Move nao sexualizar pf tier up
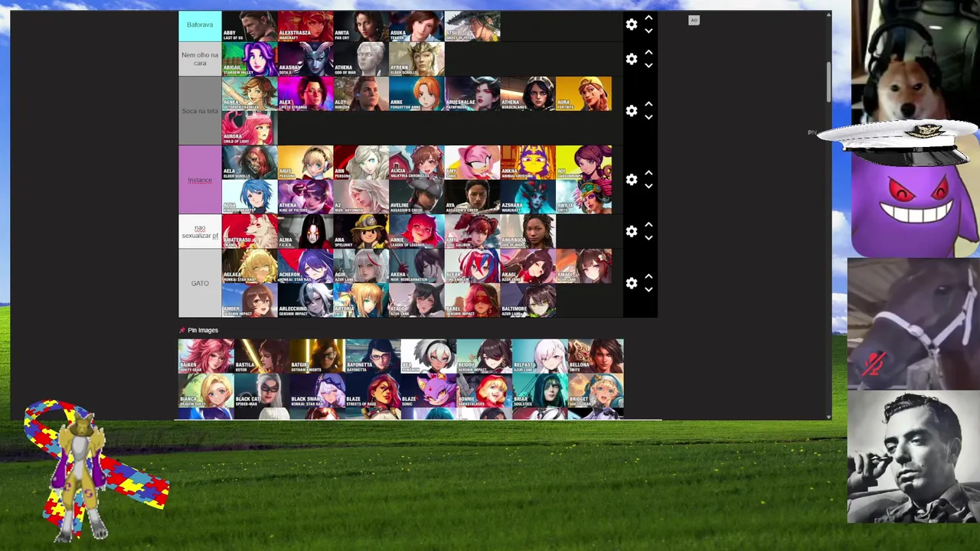The image size is (980, 551). coord(648,224)
